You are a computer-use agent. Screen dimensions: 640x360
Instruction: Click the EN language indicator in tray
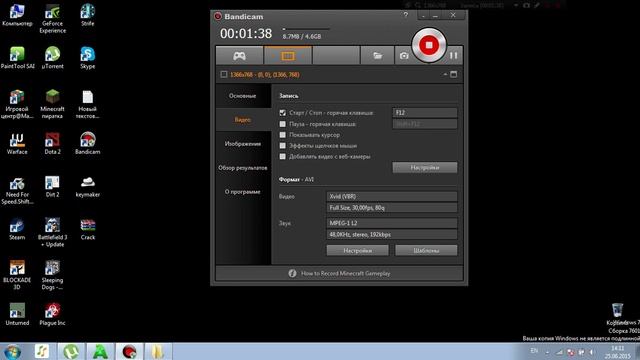tap(534, 351)
